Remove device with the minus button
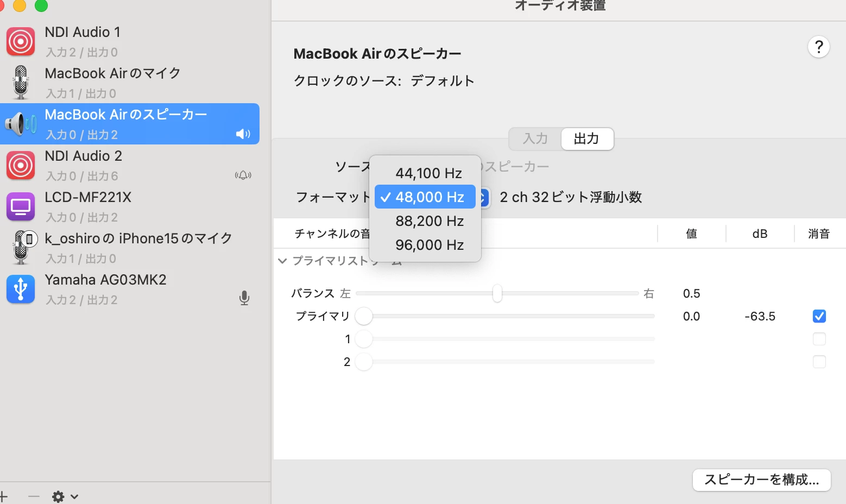Screen dimensions: 846x504 pos(34,496)
